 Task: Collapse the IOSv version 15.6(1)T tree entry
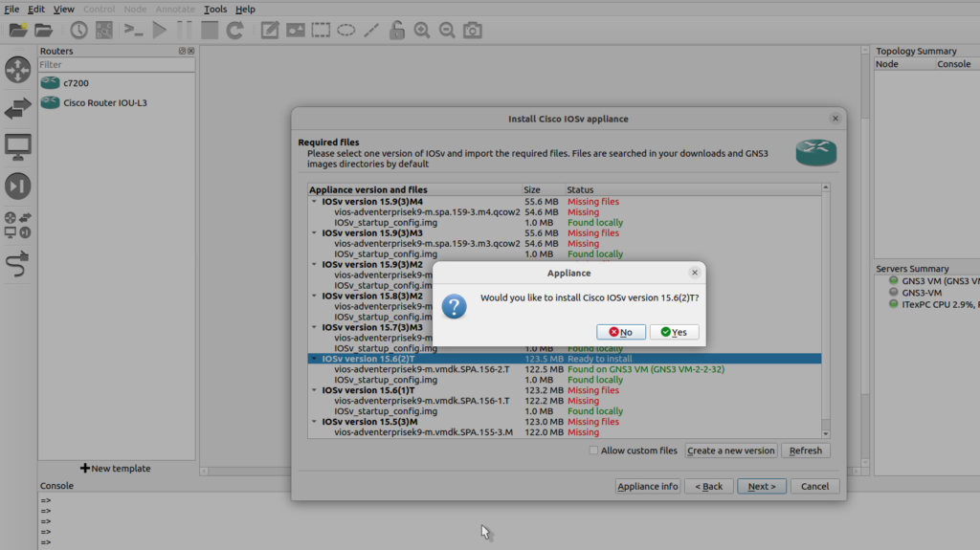[x=314, y=390]
